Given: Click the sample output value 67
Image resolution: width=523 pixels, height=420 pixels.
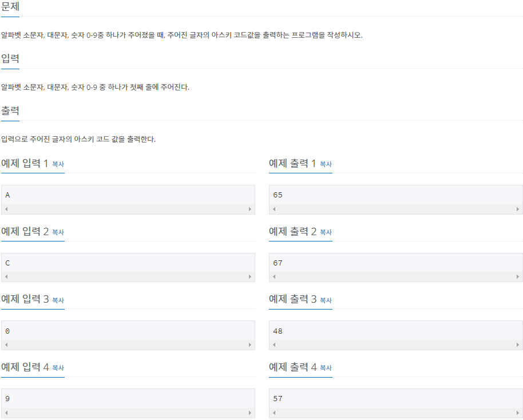Looking at the screenshot, I should 278,263.
